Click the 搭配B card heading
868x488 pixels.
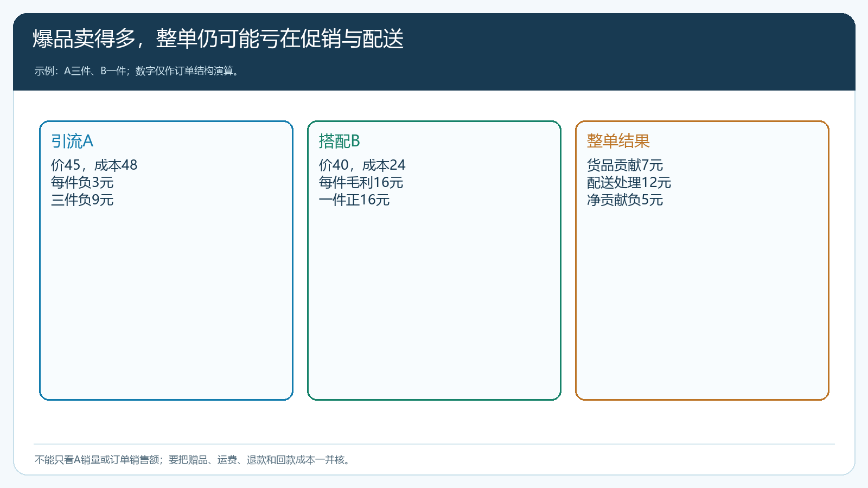(x=340, y=141)
